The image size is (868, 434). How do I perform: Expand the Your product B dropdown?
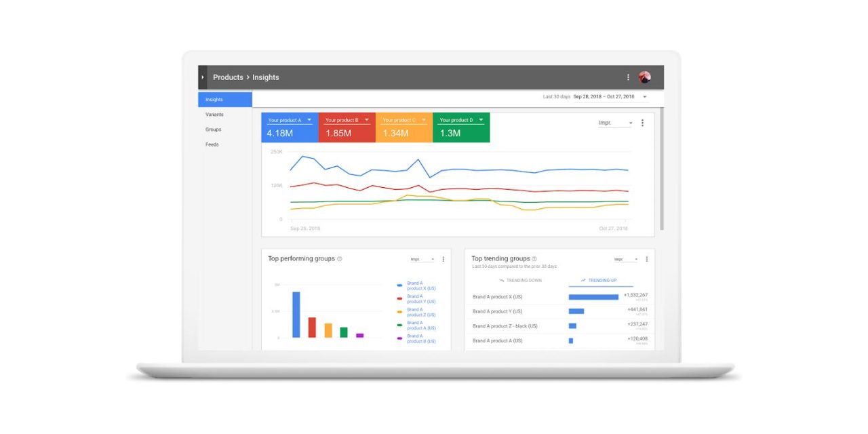click(366, 120)
